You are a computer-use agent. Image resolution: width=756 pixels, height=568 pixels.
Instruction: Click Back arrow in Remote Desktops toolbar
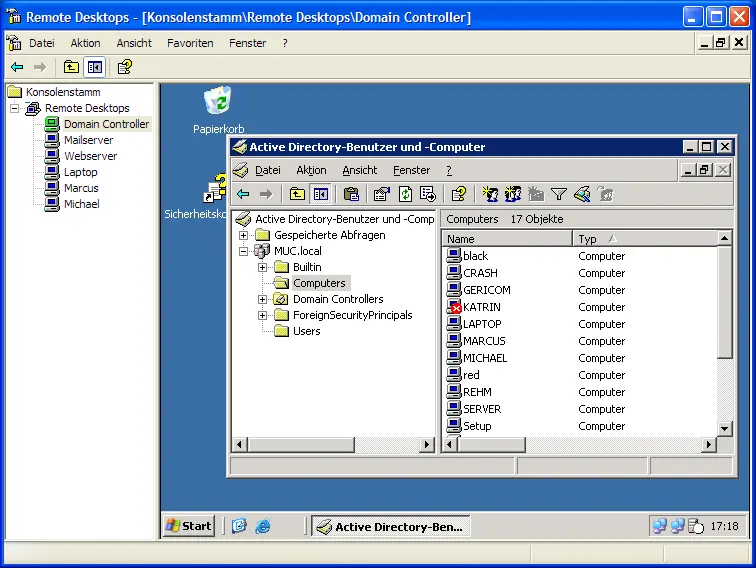[17, 67]
